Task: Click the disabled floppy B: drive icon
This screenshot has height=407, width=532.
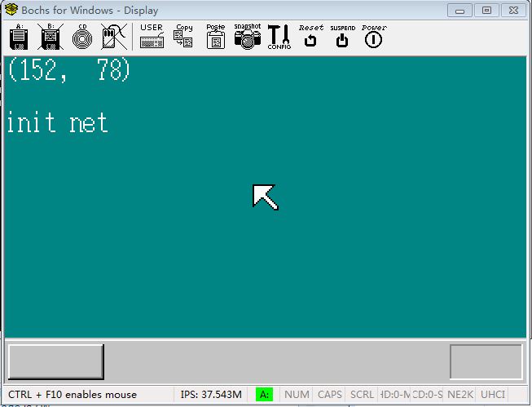Action: 51,37
